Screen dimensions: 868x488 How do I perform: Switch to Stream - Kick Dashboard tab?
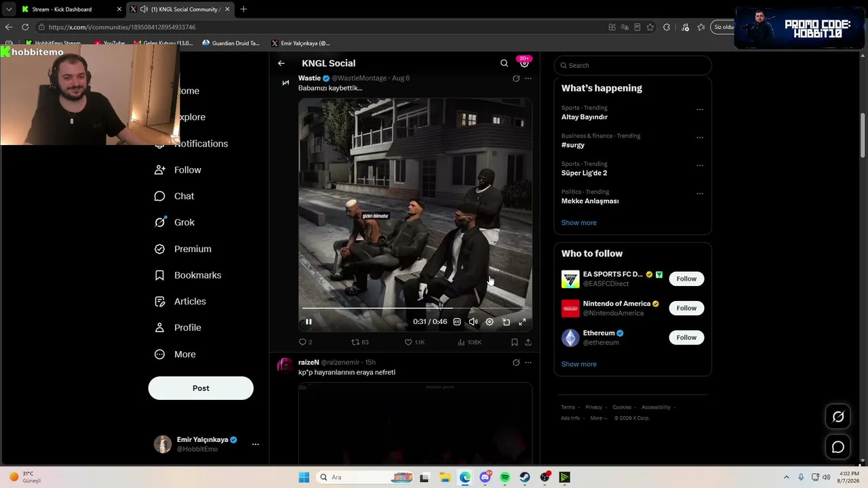pos(71,9)
